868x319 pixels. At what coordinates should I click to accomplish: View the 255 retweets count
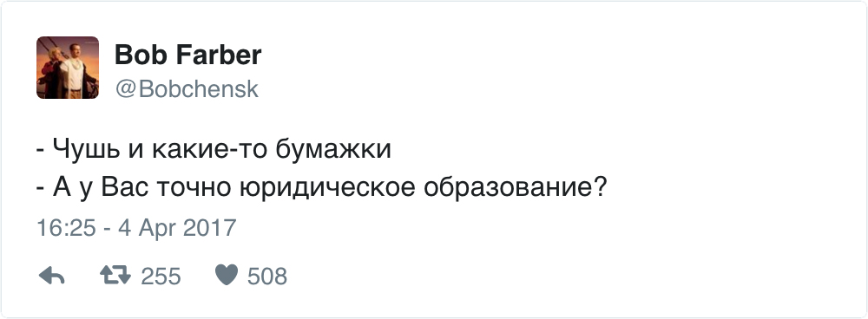(x=161, y=276)
